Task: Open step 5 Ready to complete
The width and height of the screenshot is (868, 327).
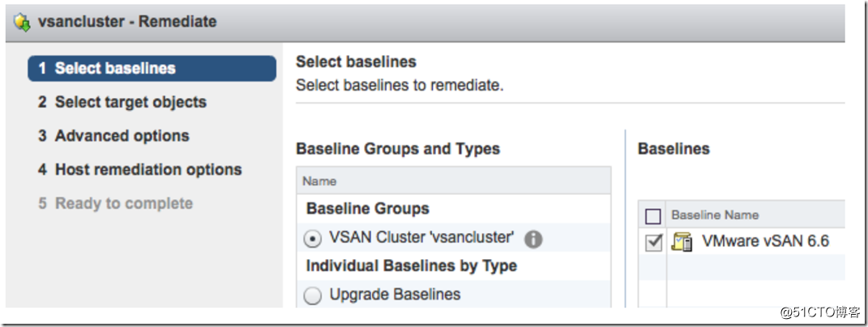Action: pyautogui.click(x=115, y=203)
